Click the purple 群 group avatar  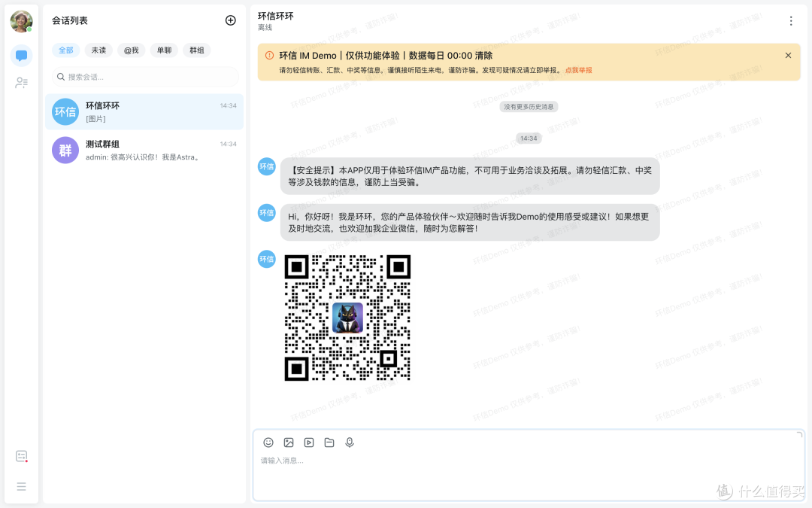(65, 151)
